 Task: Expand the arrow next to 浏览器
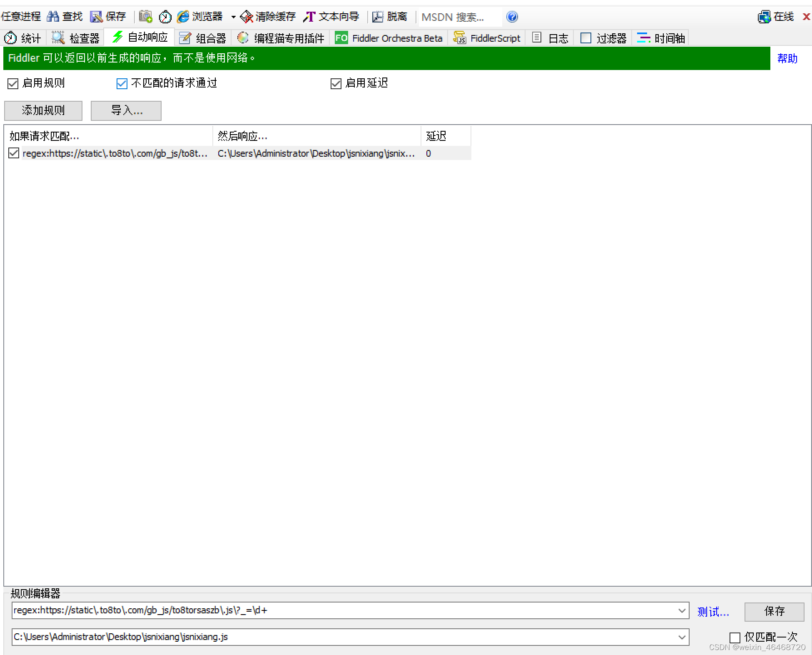pyautogui.click(x=233, y=17)
